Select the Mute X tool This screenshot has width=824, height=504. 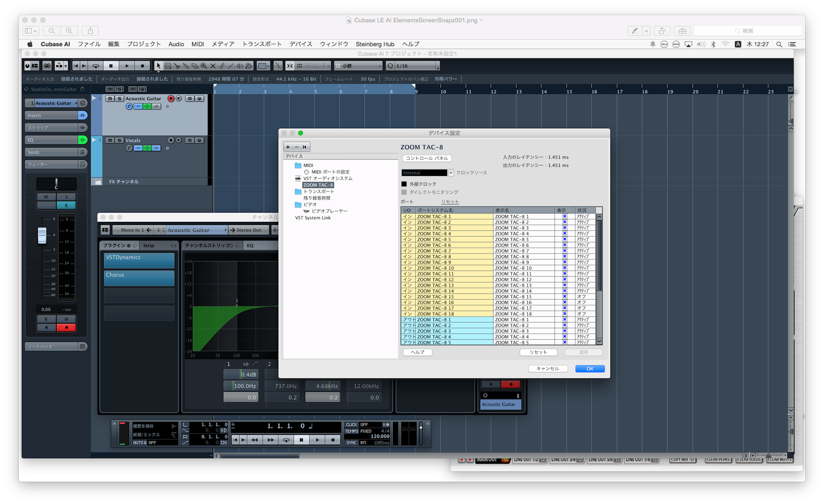click(213, 66)
